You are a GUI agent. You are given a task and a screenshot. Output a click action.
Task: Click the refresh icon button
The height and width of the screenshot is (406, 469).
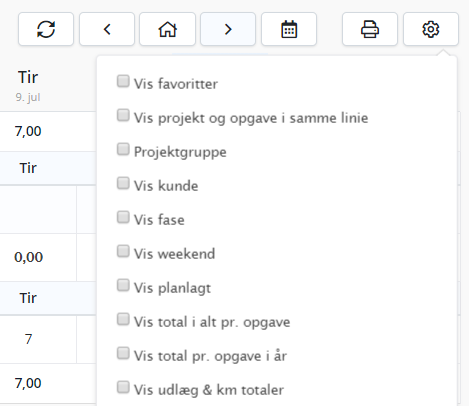(x=46, y=29)
